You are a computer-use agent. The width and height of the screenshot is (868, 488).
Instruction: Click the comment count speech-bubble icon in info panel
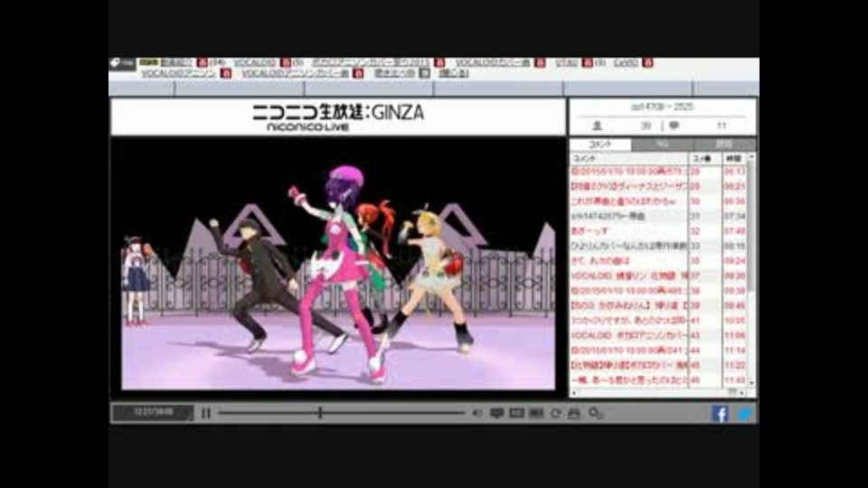tap(675, 126)
